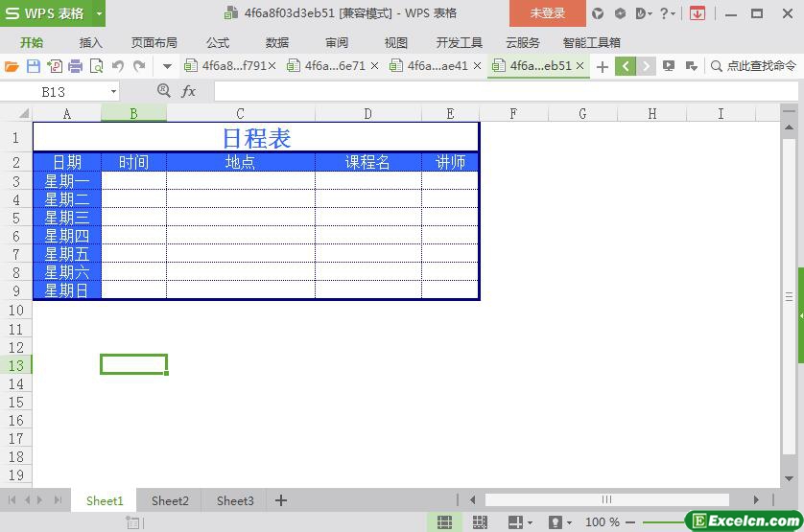Save the workbook with the floppy icon
804x532 pixels.
pos(34,66)
